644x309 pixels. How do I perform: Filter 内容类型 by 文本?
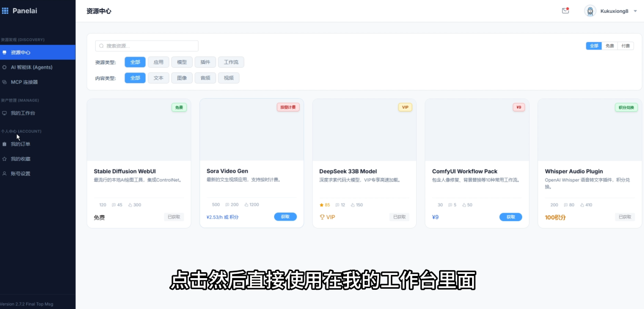(x=159, y=78)
